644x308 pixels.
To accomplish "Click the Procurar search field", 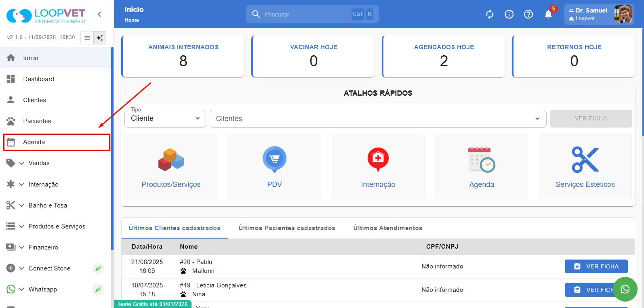I will 312,14.
